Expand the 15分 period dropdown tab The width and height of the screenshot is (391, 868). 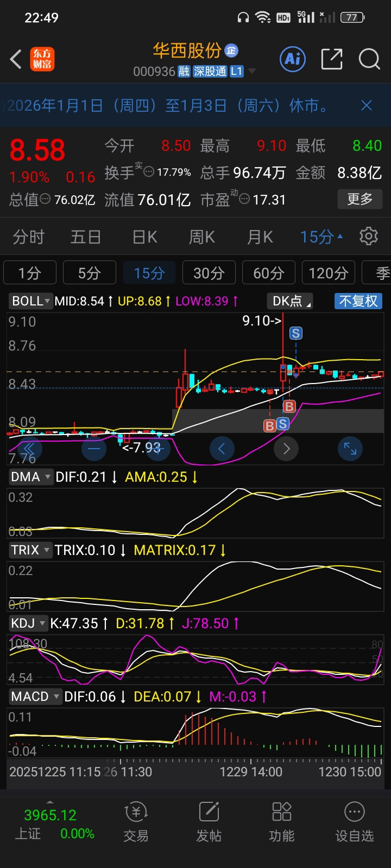321,237
